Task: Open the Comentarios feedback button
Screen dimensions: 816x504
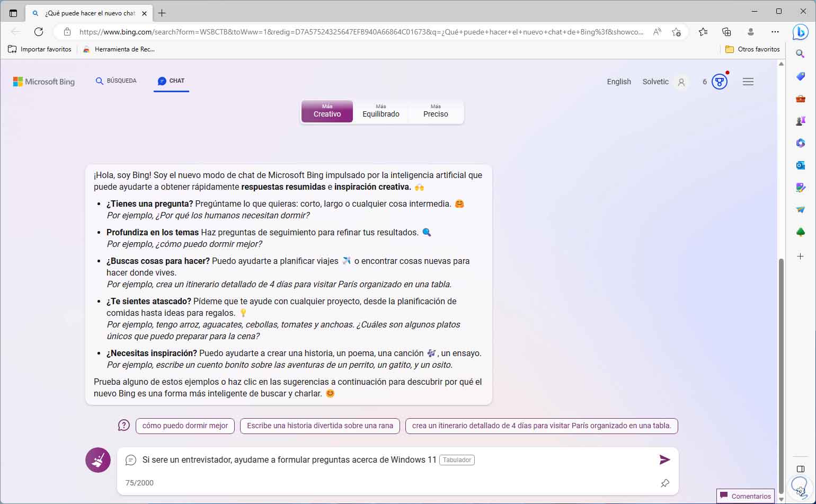Action: point(746,497)
